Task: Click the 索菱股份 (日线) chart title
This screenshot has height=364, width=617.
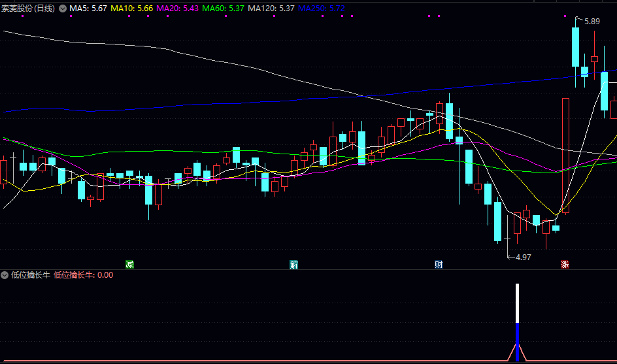Action: click(28, 8)
